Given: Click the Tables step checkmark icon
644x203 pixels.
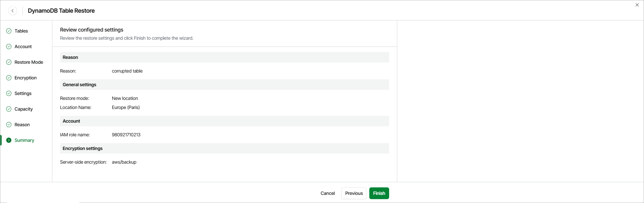Looking at the screenshot, I should pyautogui.click(x=9, y=31).
